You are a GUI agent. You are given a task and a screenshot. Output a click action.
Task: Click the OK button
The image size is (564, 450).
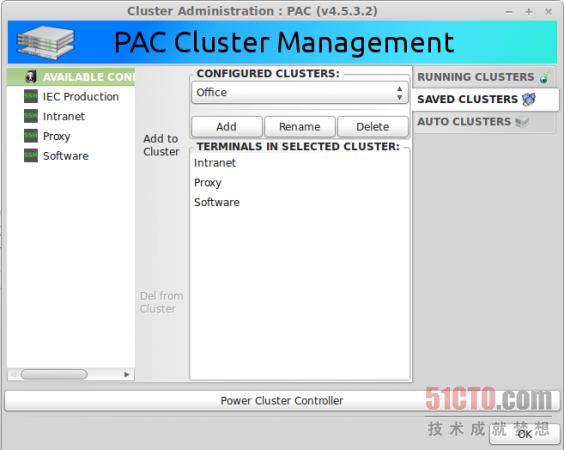[x=524, y=434]
